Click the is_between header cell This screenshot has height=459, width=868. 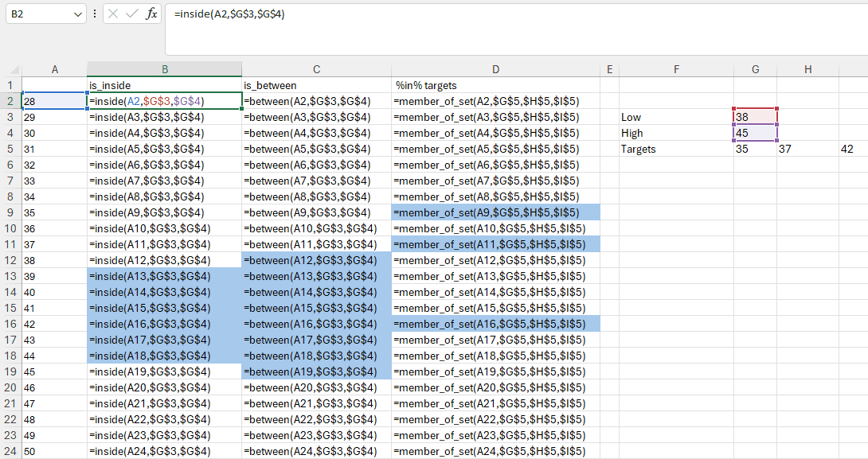pos(316,85)
